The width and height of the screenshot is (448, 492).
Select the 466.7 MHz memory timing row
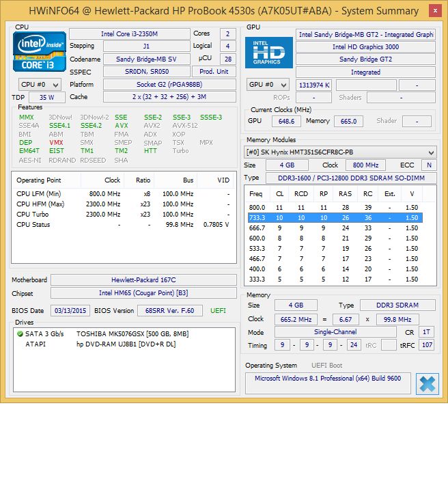tap(335, 259)
